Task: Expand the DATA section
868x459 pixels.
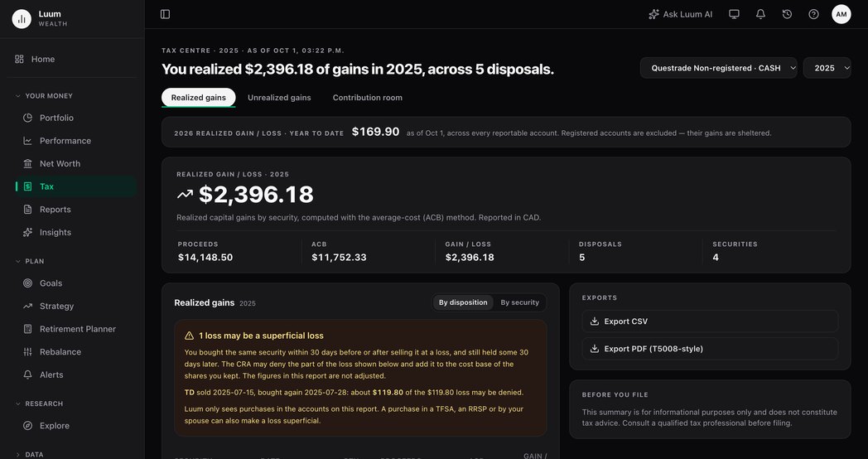Action: [x=29, y=455]
